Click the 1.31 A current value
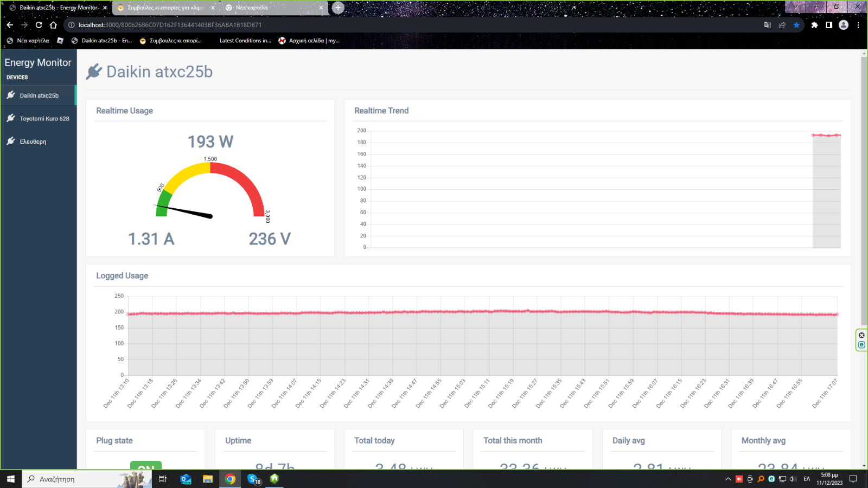The image size is (868, 488). point(151,239)
